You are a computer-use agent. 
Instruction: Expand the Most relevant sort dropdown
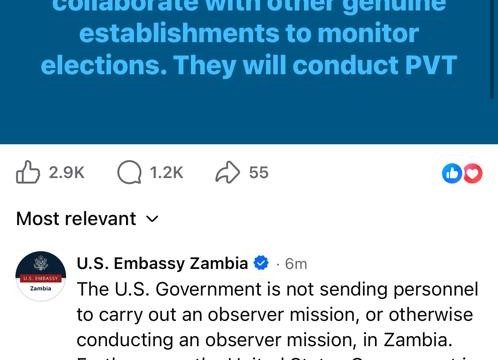(88, 219)
